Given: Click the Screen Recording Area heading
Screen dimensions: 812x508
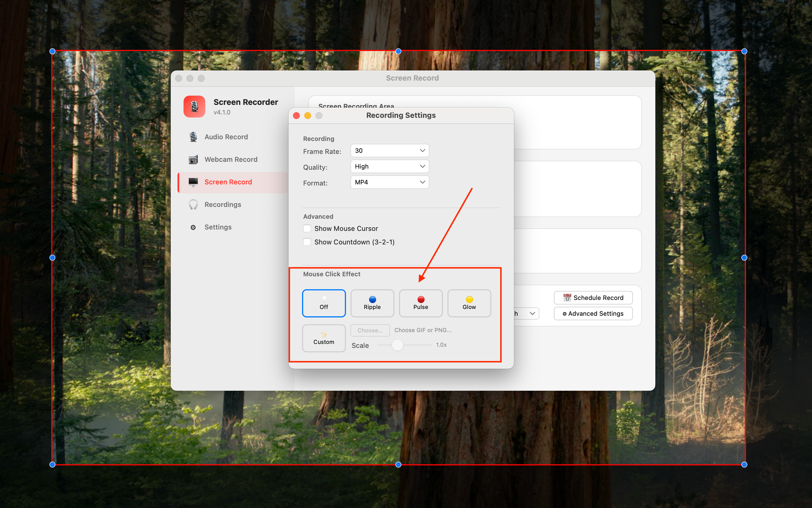Looking at the screenshot, I should tap(356, 106).
